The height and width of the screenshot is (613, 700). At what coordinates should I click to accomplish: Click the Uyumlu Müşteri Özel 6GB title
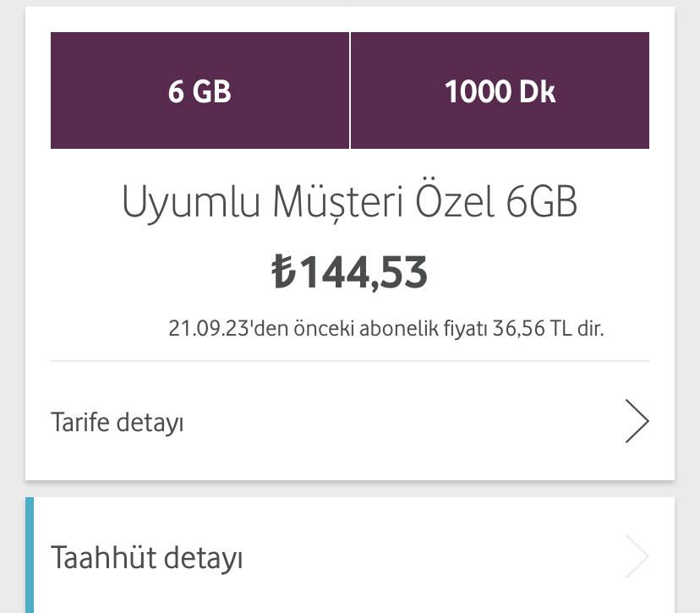coord(349,203)
